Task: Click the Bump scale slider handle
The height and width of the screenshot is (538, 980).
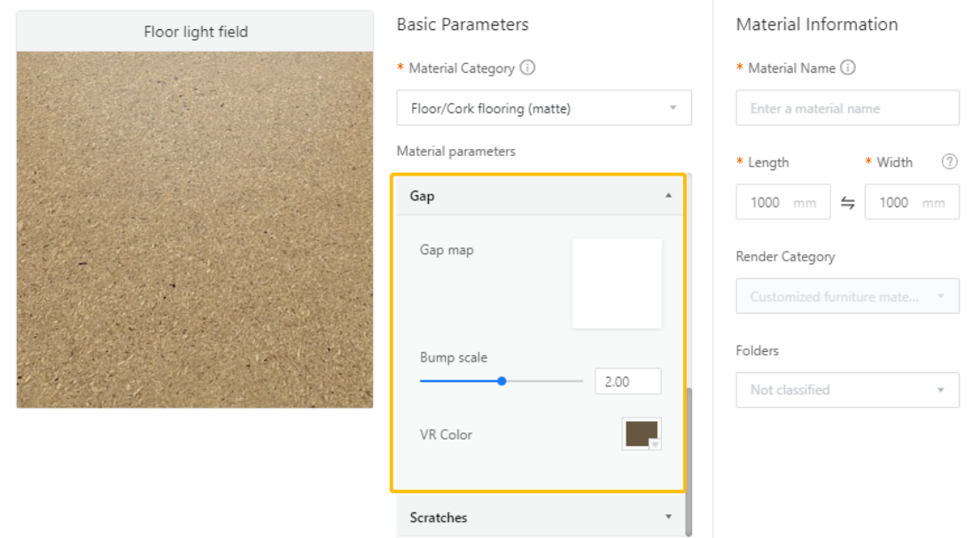Action: pos(502,381)
